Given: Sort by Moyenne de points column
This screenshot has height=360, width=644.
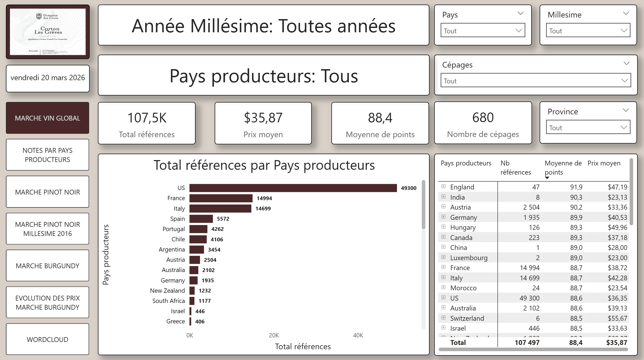Looking at the screenshot, I should 563,168.
